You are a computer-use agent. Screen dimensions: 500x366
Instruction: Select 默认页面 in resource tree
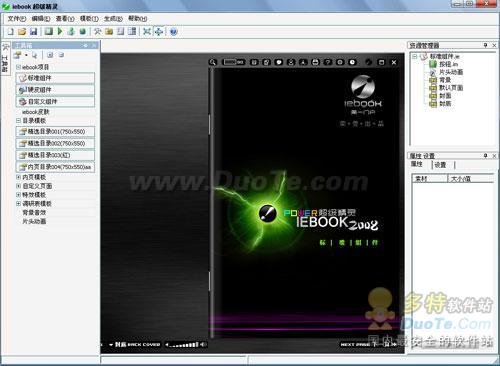(451, 88)
